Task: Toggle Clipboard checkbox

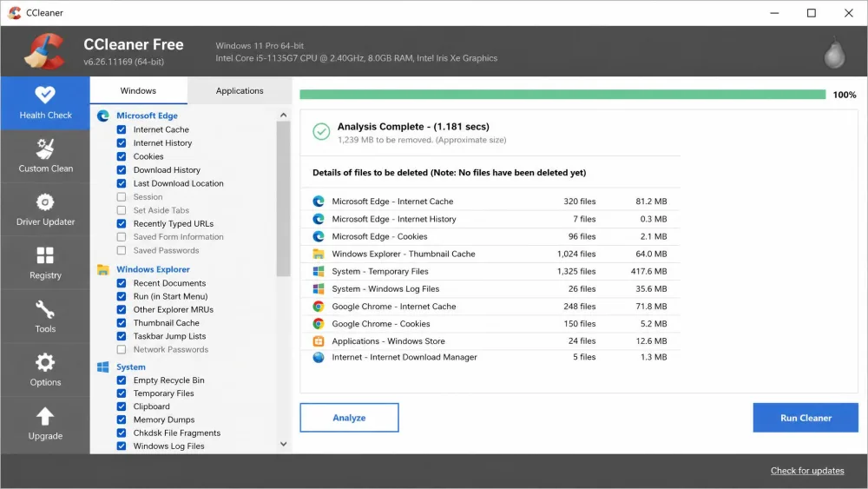Action: (122, 406)
